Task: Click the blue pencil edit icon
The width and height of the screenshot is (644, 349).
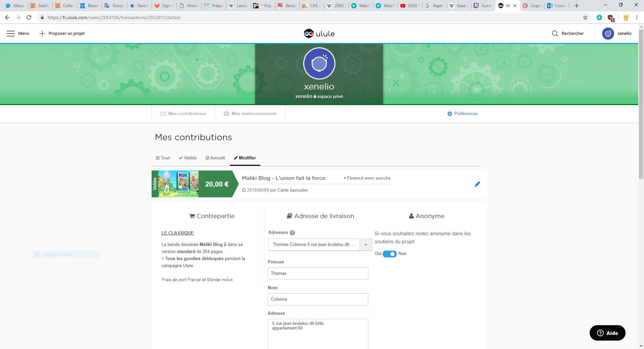Action: pos(477,184)
